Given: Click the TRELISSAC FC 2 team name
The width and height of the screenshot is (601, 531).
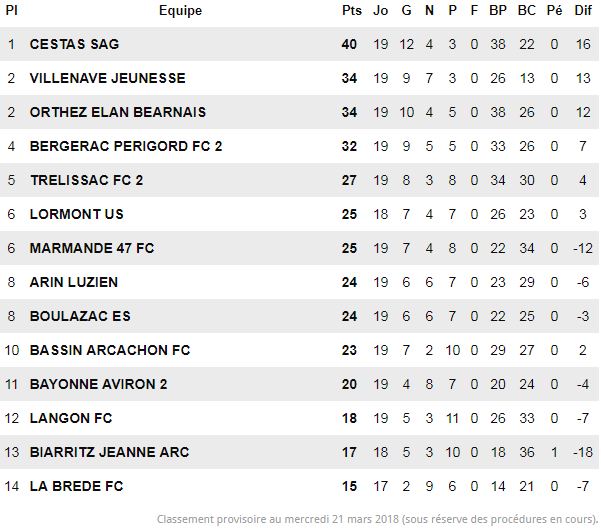Looking at the screenshot, I should [x=87, y=180].
